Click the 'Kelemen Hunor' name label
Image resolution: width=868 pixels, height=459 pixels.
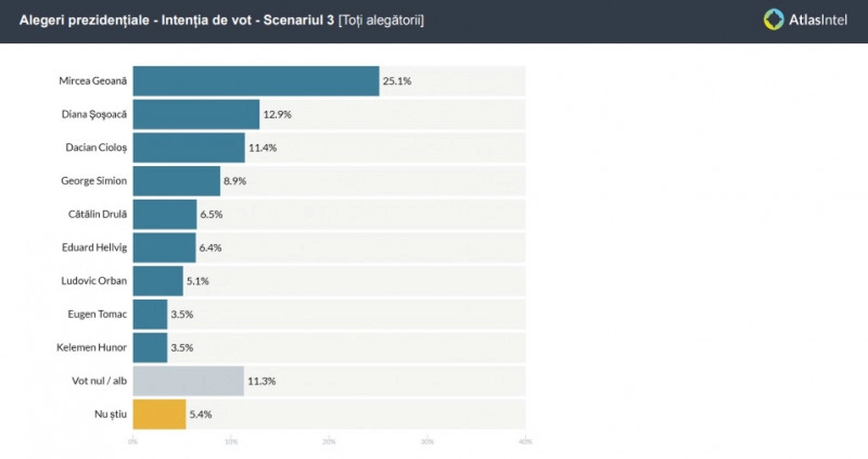(91, 348)
